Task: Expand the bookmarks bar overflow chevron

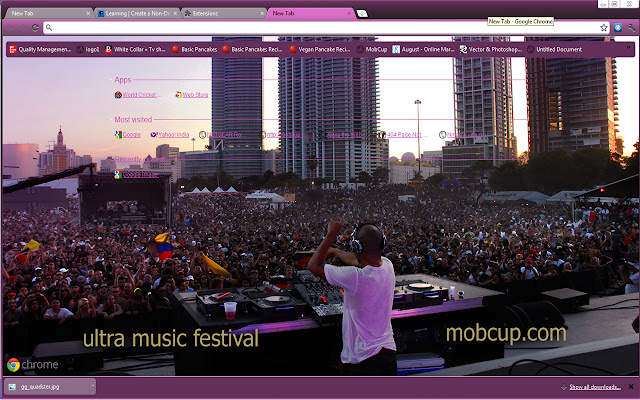Action: click(x=628, y=48)
